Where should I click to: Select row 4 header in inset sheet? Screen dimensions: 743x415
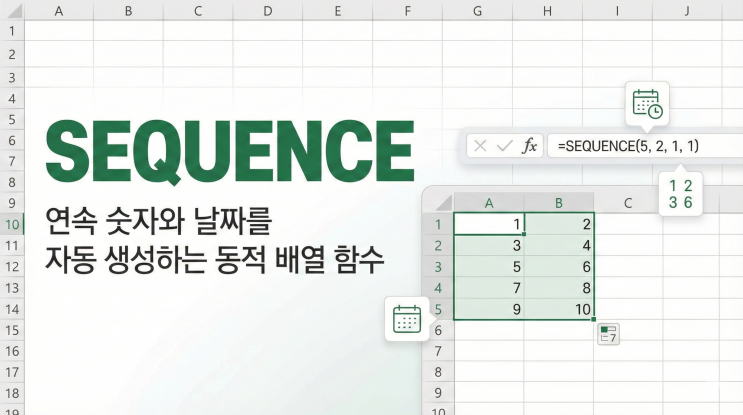click(x=438, y=288)
